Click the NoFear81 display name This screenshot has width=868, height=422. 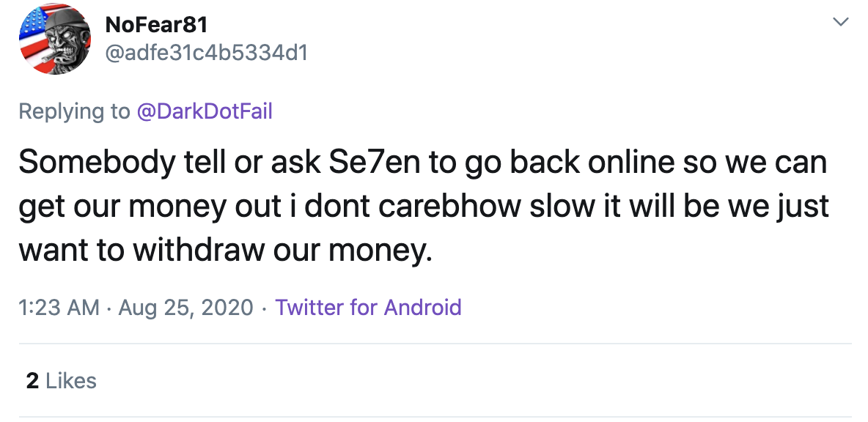157,25
